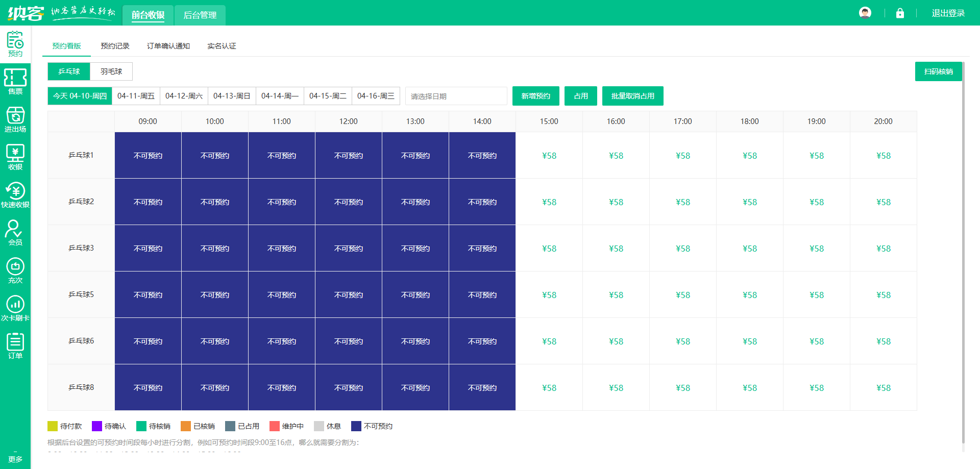Open the 快速收银 quick cashier icon

pyautogui.click(x=15, y=195)
